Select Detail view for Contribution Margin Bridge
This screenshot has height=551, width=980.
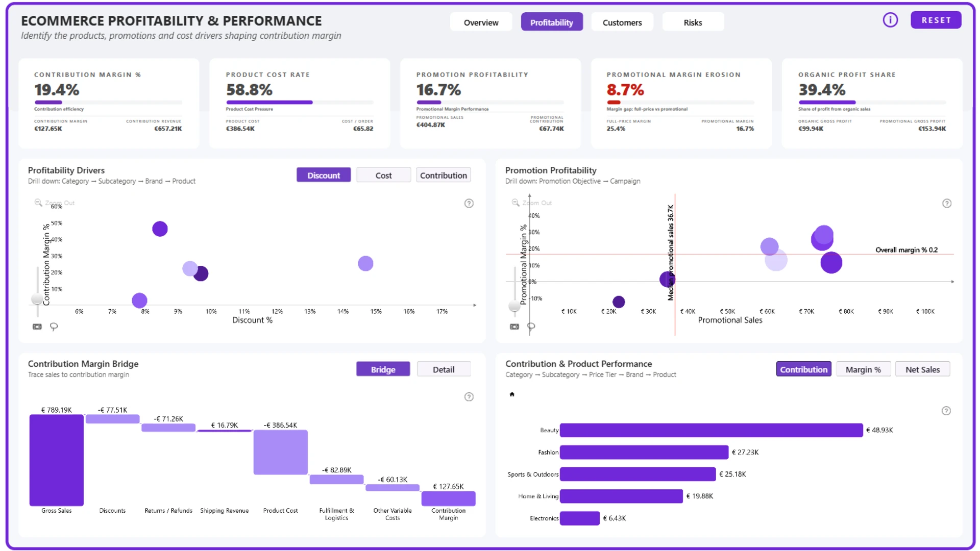click(x=444, y=369)
